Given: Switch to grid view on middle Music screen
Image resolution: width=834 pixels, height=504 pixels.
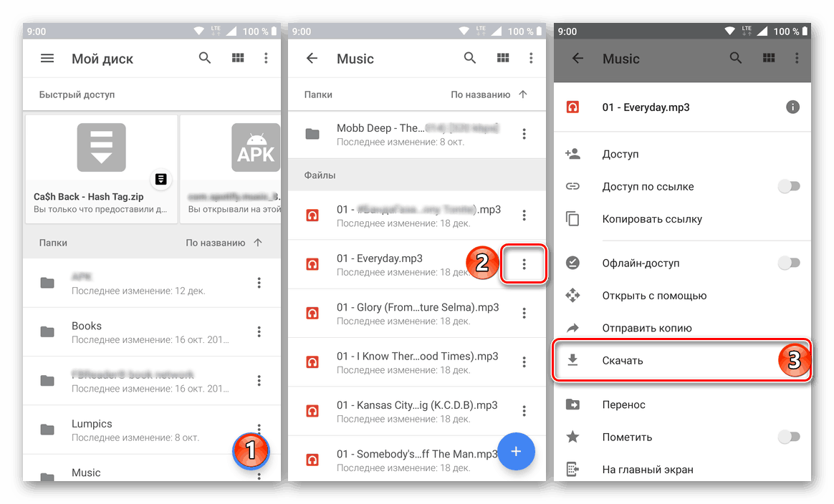Looking at the screenshot, I should [503, 58].
